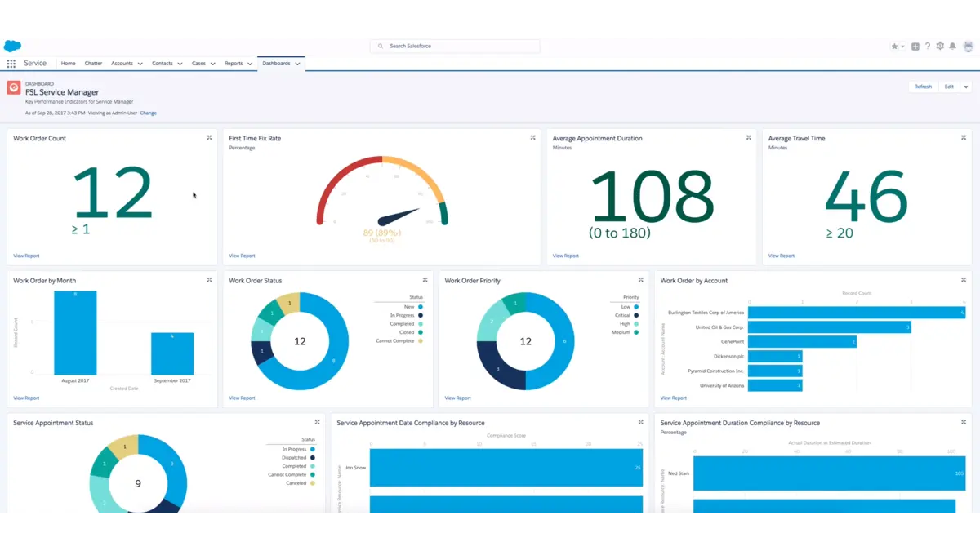Expand the Service Appointment Date Compliance widget
The height and width of the screenshot is (551, 980).
tap(640, 422)
